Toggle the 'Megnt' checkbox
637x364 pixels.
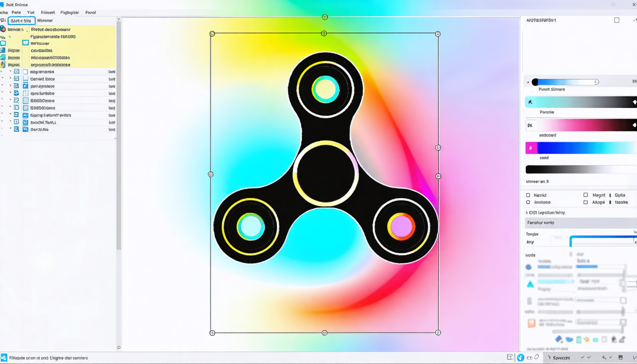pyautogui.click(x=585, y=195)
